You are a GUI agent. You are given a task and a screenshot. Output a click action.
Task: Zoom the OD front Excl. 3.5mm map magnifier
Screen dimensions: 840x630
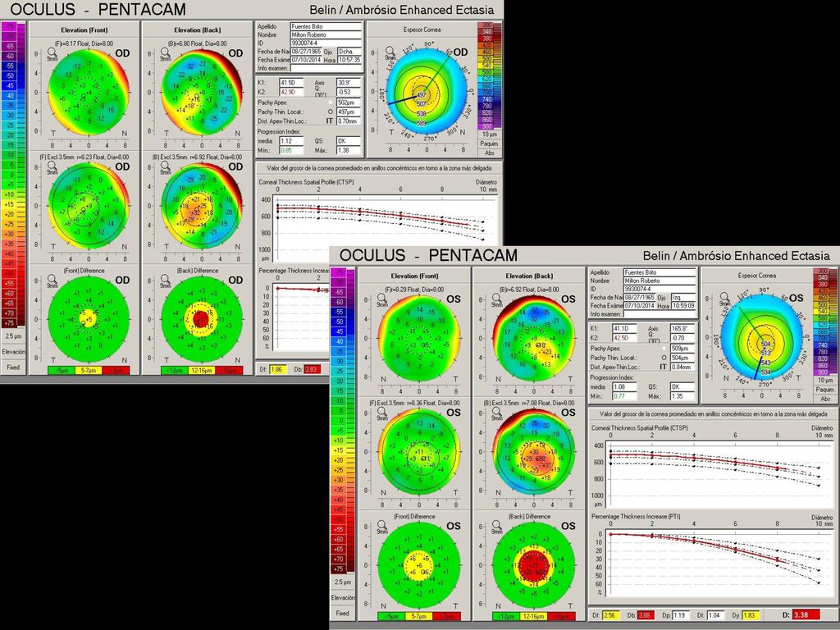(52, 166)
